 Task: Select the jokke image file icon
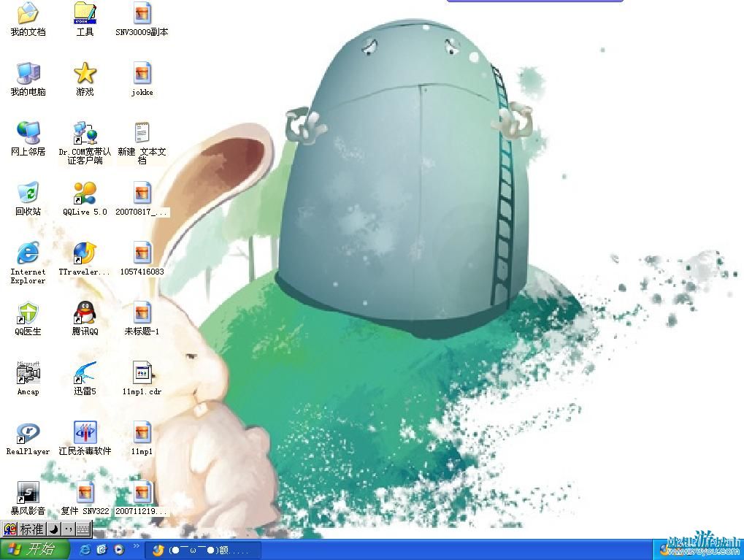142,79
